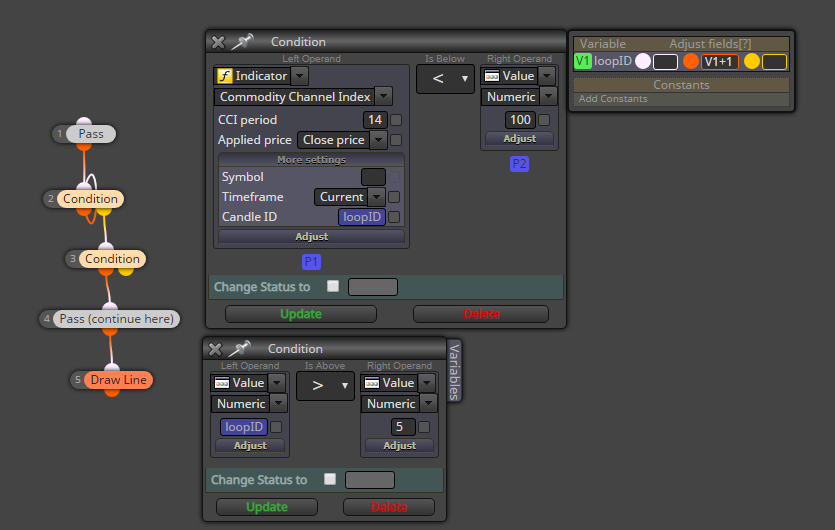The width and height of the screenshot is (835, 530).
Task: Close the upper Condition panel
Action: pyautogui.click(x=218, y=42)
